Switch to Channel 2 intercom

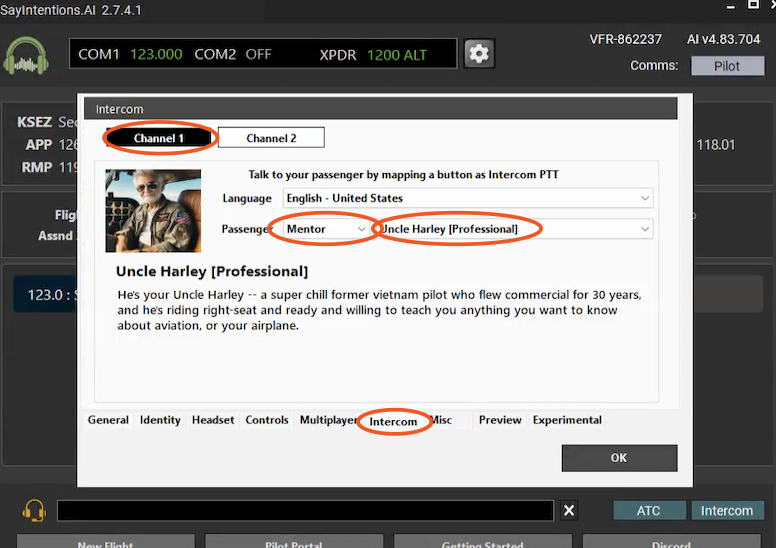tap(271, 138)
